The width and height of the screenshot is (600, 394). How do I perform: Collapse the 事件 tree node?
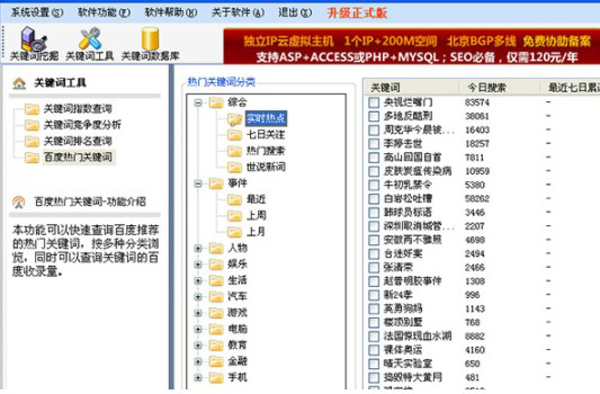point(198,184)
